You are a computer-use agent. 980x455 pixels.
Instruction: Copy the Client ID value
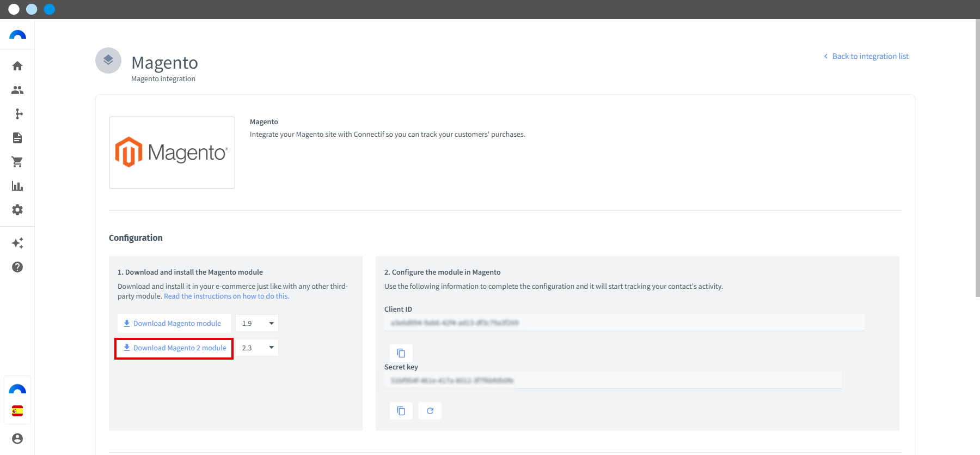(x=401, y=353)
